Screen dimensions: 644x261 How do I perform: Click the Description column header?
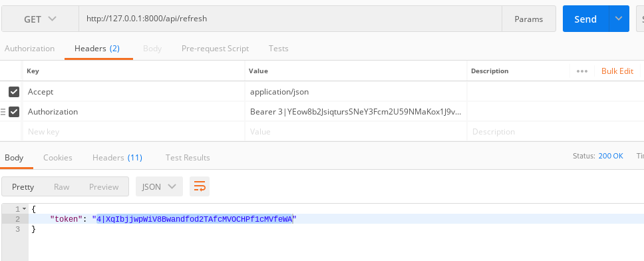[x=490, y=71]
